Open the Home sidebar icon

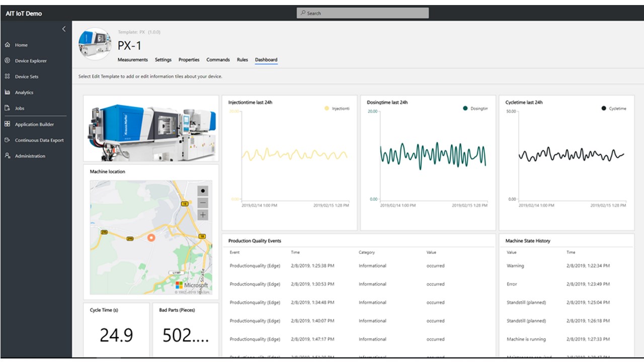8,45
